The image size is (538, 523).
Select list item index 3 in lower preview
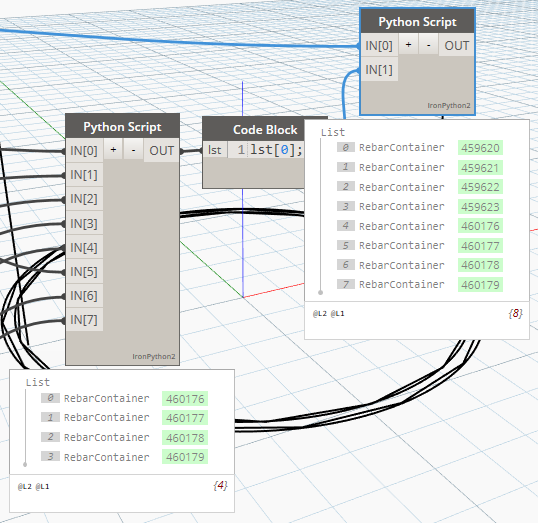50,456
